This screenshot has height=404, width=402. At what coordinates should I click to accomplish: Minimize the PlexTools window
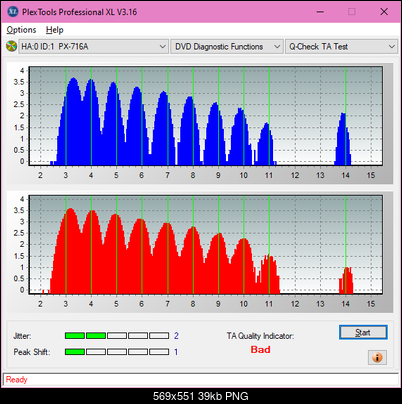point(320,12)
